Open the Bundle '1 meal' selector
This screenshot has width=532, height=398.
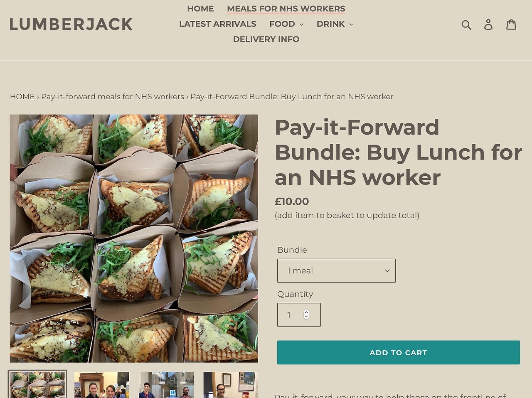point(336,270)
